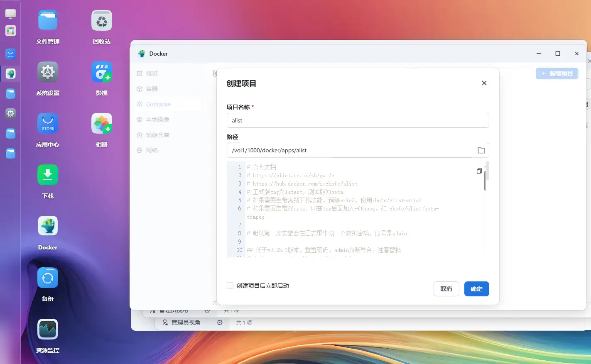This screenshot has width=591, height=364.
Task: Cancel the dialog with 取消
Action: coord(446,289)
